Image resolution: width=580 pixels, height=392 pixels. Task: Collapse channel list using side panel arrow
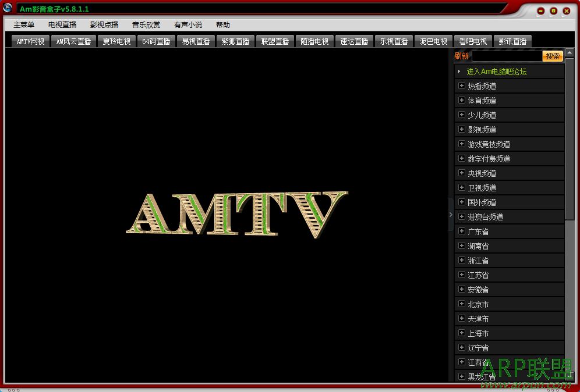pos(451,215)
